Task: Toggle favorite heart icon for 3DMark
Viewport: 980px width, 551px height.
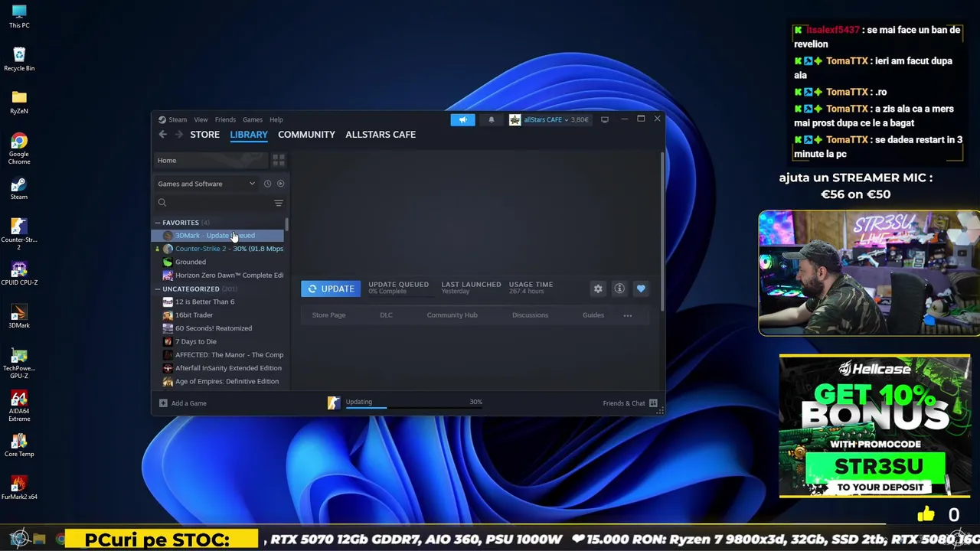Action: coord(641,289)
